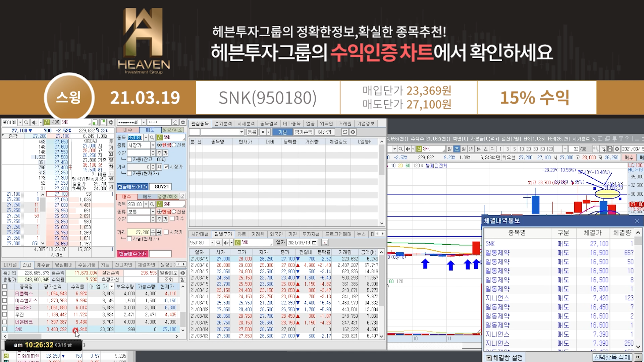This screenshot has width=644, height=362.
Task: Open the 보통 order type dropdown
Action: pos(153,212)
